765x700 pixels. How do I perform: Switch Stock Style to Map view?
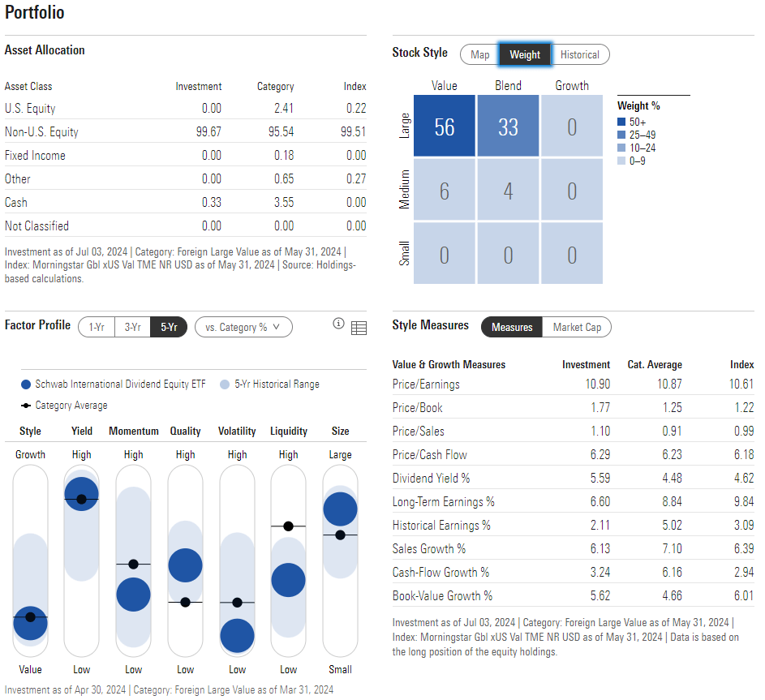point(479,54)
